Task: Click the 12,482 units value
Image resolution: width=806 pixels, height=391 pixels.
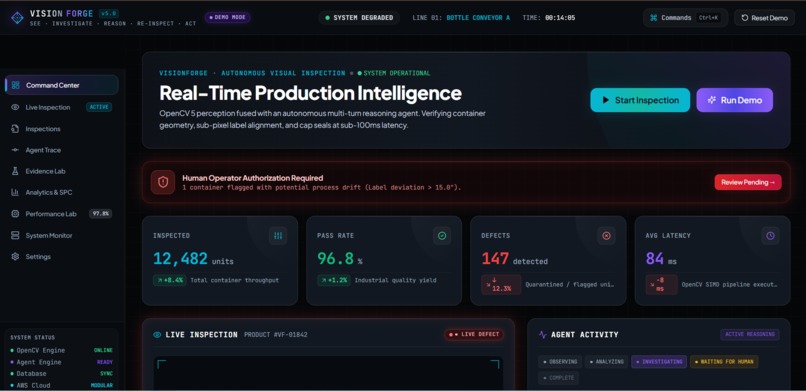Action: (193, 258)
